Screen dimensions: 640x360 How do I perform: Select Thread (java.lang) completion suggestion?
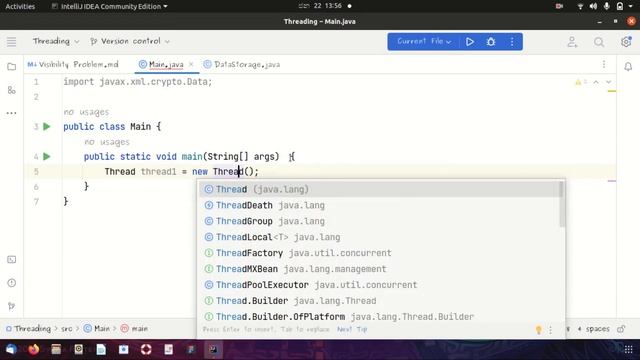(x=380, y=189)
